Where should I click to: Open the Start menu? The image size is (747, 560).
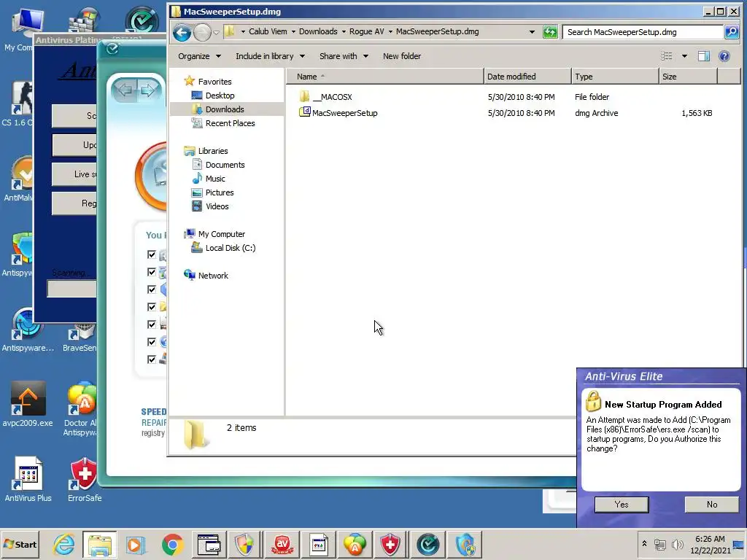click(x=20, y=544)
